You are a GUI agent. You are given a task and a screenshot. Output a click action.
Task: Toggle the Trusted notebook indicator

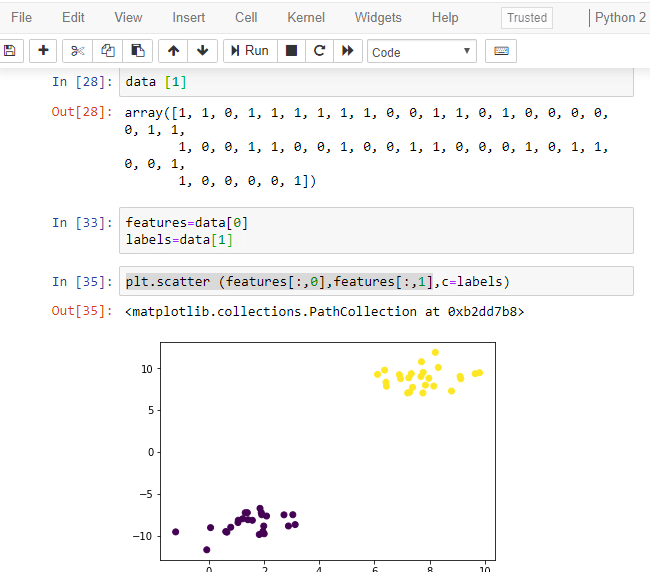click(x=527, y=17)
